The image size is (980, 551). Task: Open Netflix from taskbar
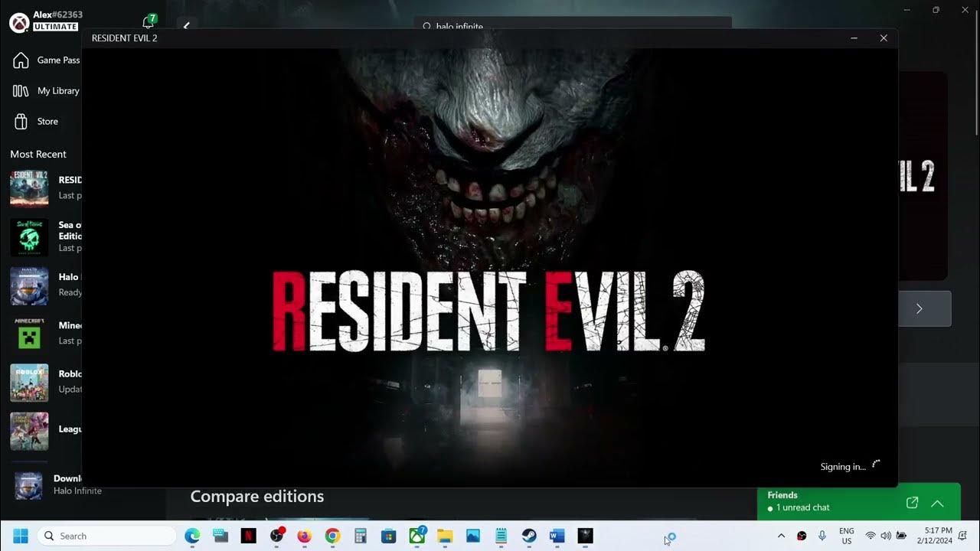[x=248, y=536]
